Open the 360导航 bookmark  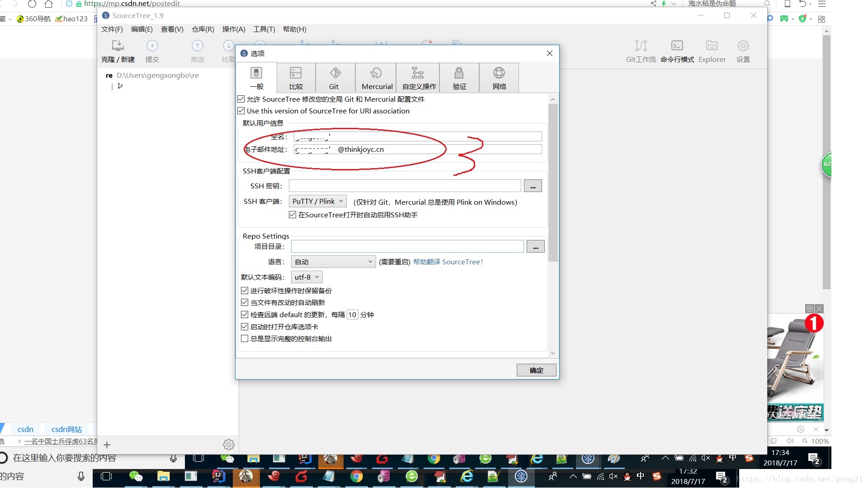point(34,19)
